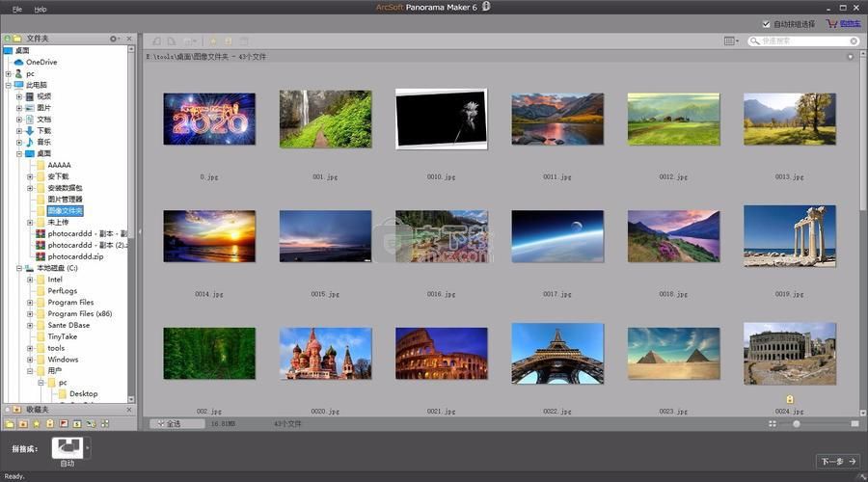Close the 收藏夹 favorites panel

coord(129,410)
